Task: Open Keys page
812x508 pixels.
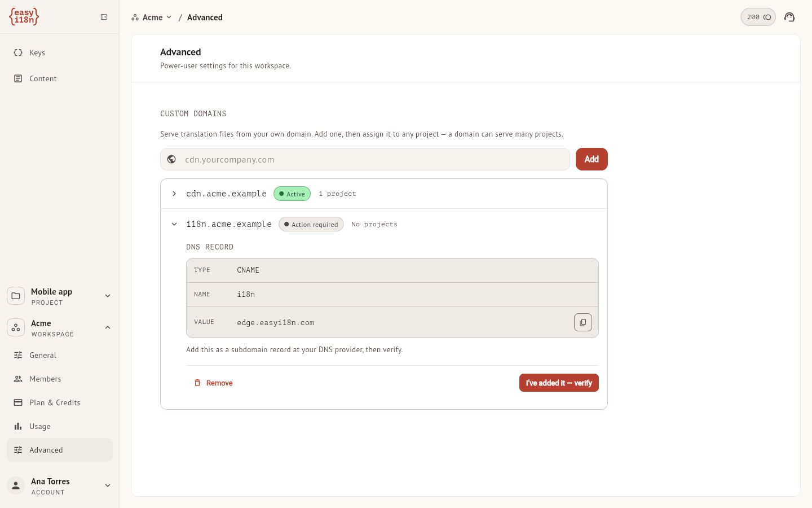Action: 60,52
